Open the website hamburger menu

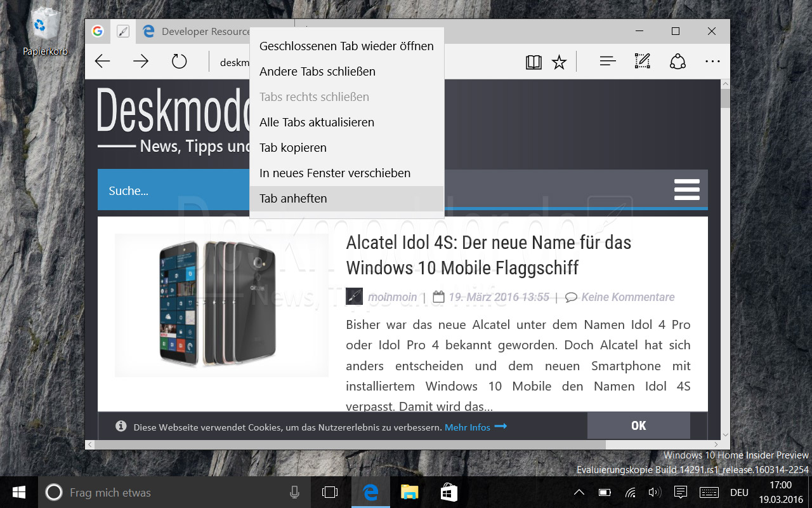click(x=687, y=189)
